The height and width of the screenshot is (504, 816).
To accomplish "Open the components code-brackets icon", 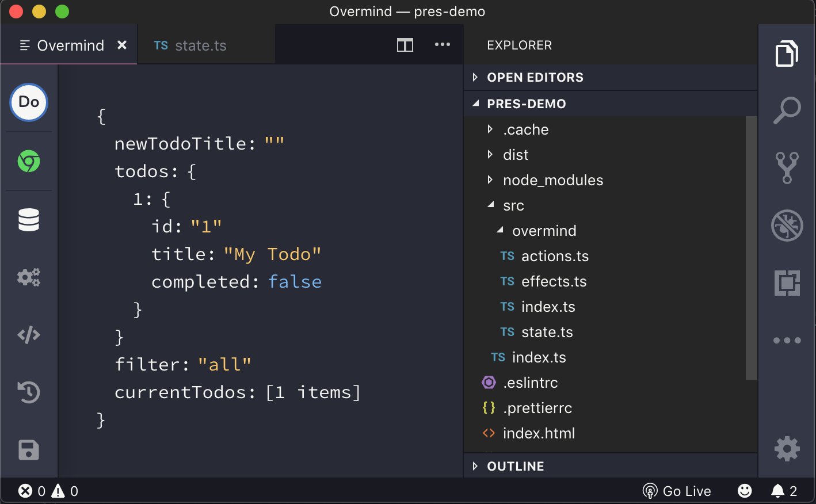I will click(29, 335).
